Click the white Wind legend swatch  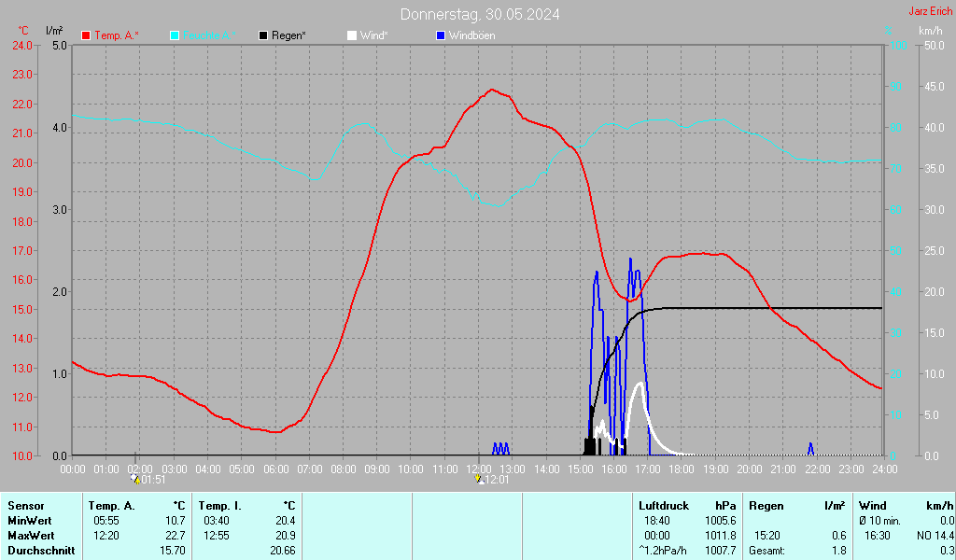352,35
